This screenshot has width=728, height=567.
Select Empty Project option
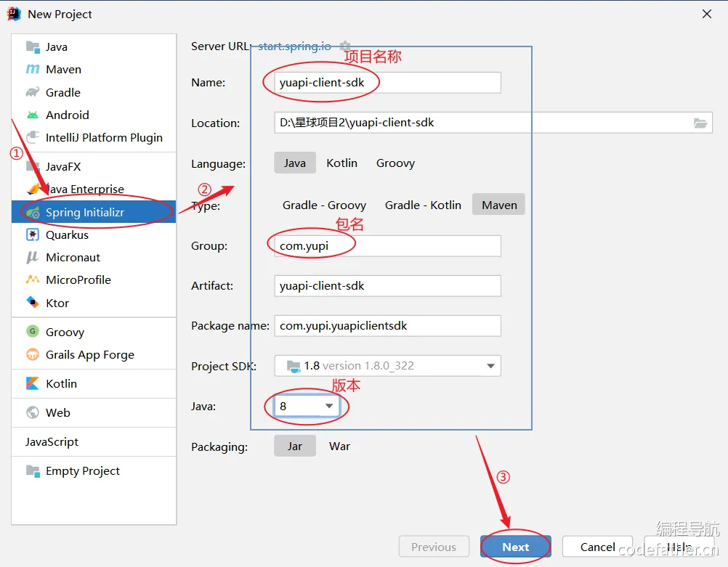(93, 470)
